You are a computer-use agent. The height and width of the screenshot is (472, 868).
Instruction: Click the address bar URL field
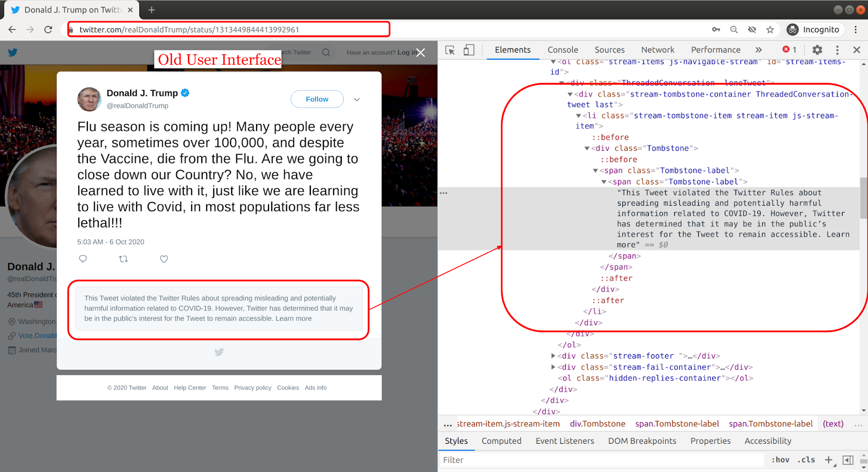(228, 29)
